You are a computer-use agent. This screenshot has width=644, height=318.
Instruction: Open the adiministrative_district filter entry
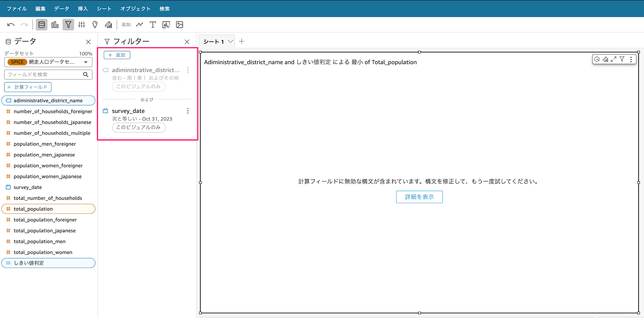[x=146, y=70]
